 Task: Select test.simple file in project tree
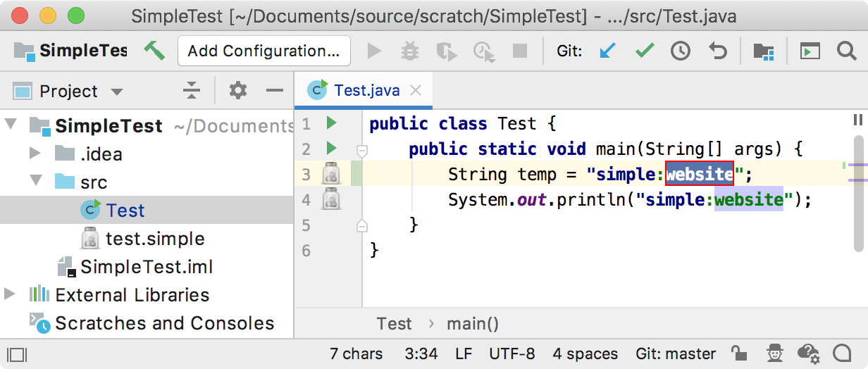point(154,239)
